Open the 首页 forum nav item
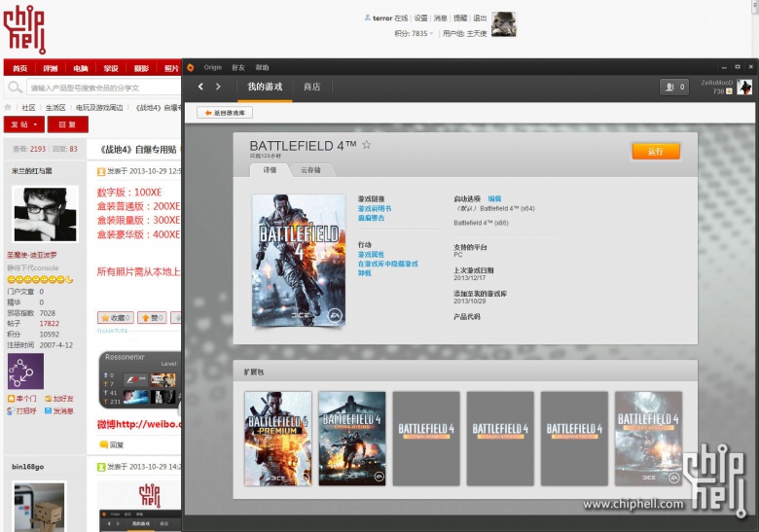The width and height of the screenshot is (759, 532). [x=19, y=69]
